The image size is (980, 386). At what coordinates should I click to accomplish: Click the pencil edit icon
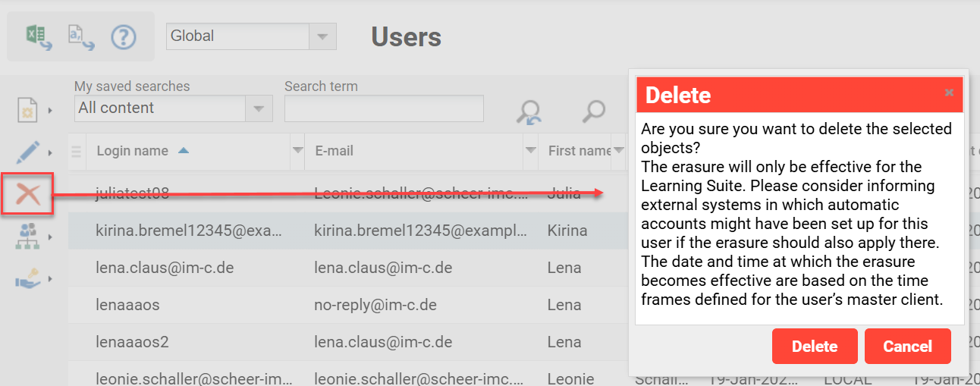click(28, 152)
